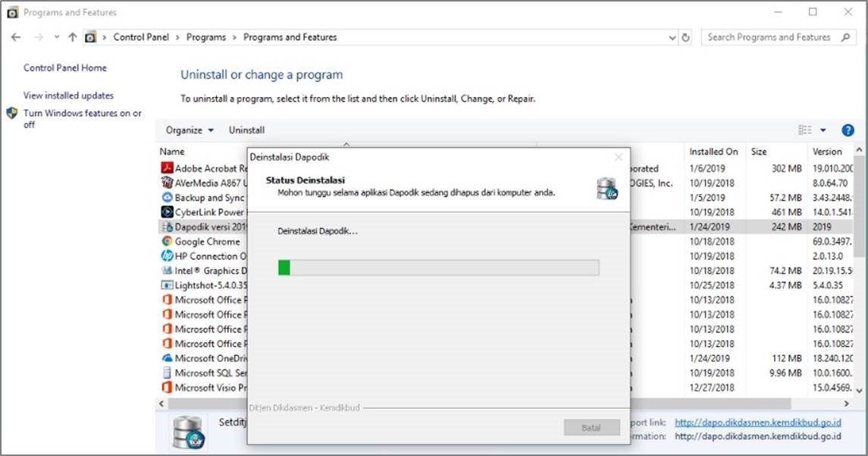
Task: Expand the address bar history dropdown
Action: point(672,38)
